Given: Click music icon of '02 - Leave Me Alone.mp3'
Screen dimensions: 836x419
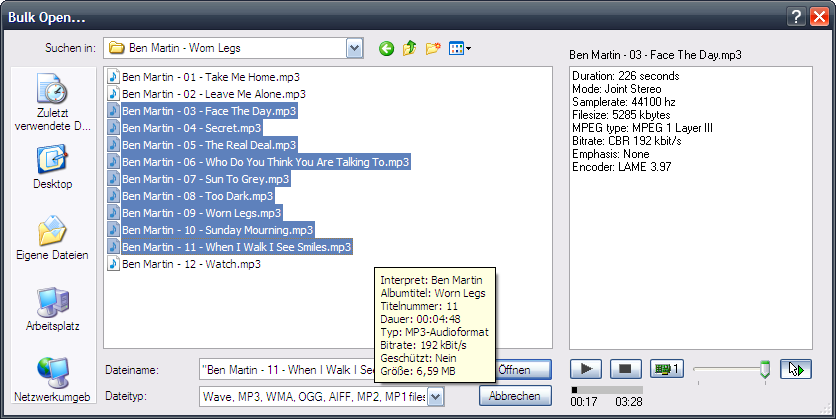Looking at the screenshot, I should (113, 94).
